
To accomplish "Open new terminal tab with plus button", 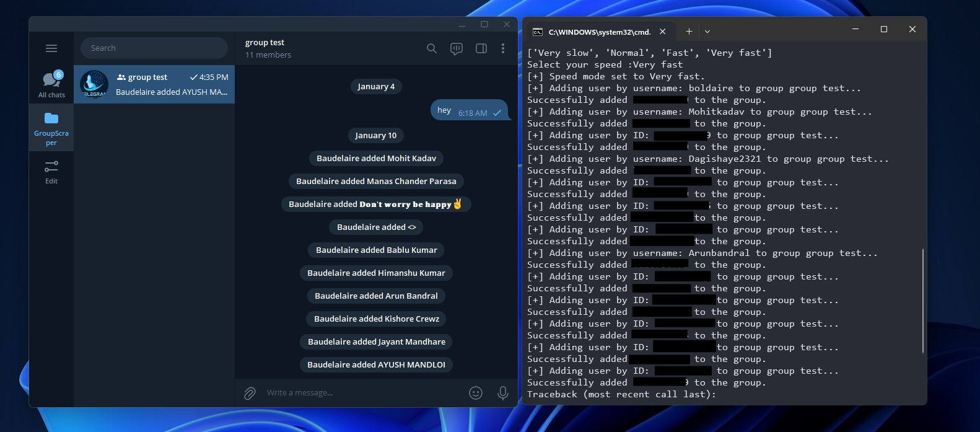I will [x=689, y=32].
